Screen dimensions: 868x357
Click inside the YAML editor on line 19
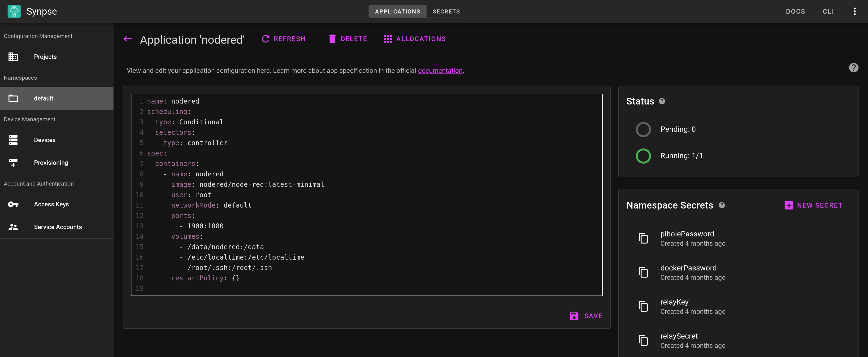tap(269, 289)
